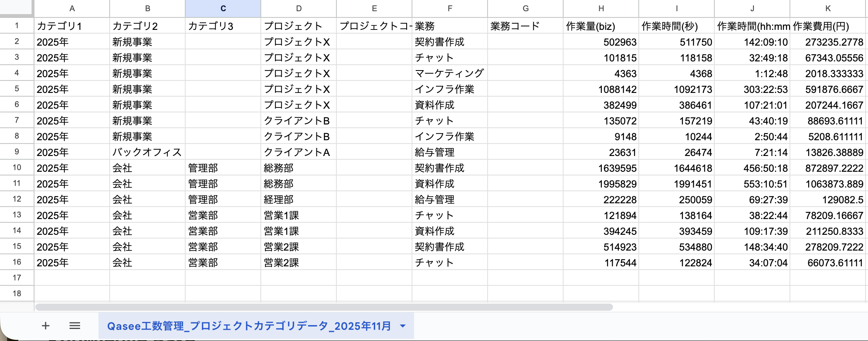Click header cell 業務コード
Image resolution: width=868 pixels, height=341 pixels.
[525, 26]
